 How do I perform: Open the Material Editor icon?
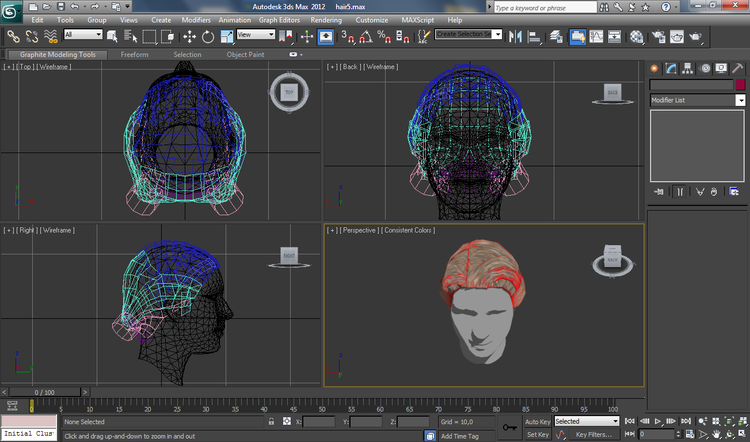pyautogui.click(x=636, y=37)
